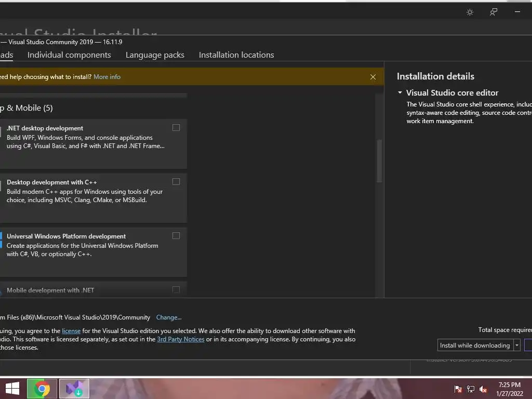Close the yellow help banner
Image resolution: width=532 pixels, height=399 pixels.
click(x=373, y=77)
